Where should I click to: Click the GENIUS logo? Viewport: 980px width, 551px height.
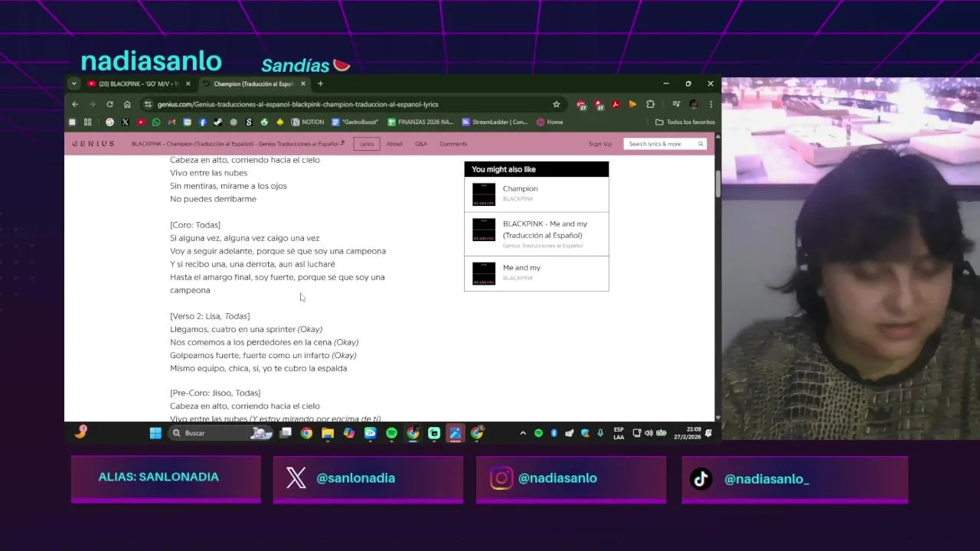[x=93, y=144]
